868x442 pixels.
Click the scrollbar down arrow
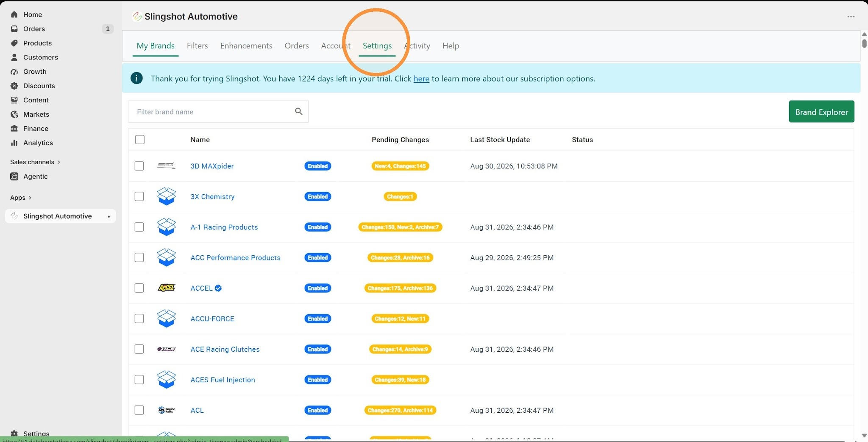(864, 436)
